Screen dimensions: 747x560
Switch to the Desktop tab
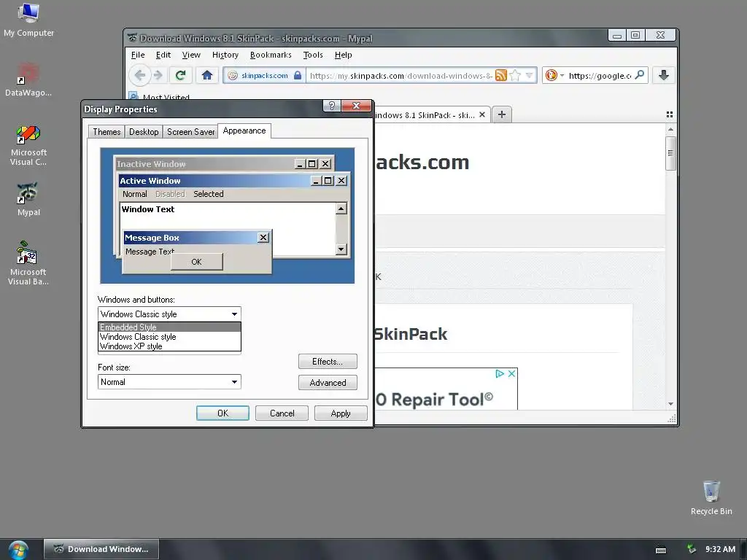point(144,132)
